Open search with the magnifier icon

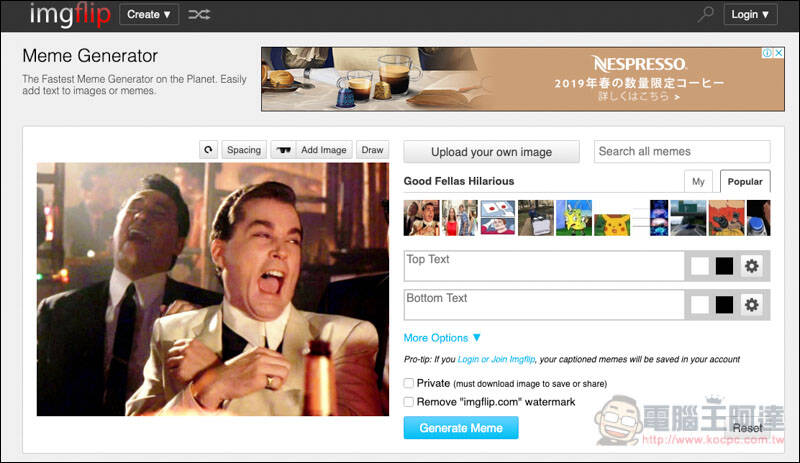(706, 14)
